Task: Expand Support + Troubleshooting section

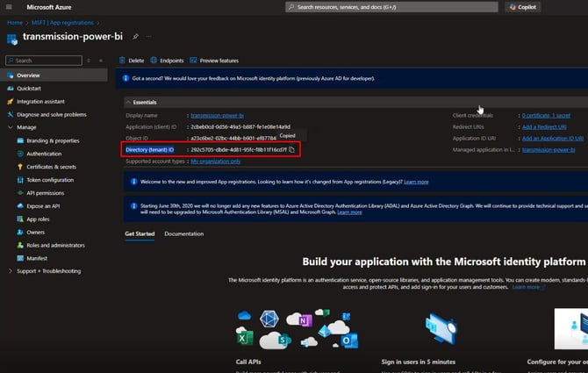Action: click(x=11, y=271)
